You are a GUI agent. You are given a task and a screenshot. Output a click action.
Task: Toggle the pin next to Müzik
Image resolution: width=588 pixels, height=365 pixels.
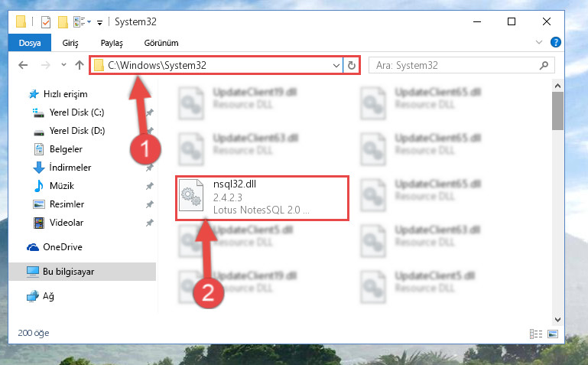[150, 186]
